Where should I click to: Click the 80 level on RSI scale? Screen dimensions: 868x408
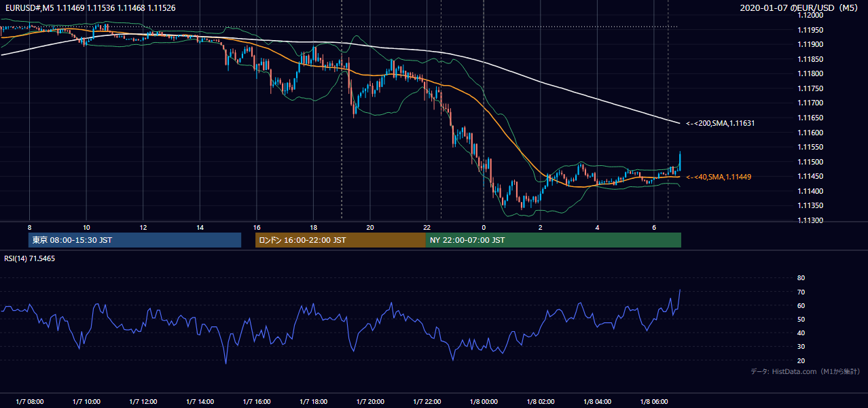[801, 278]
